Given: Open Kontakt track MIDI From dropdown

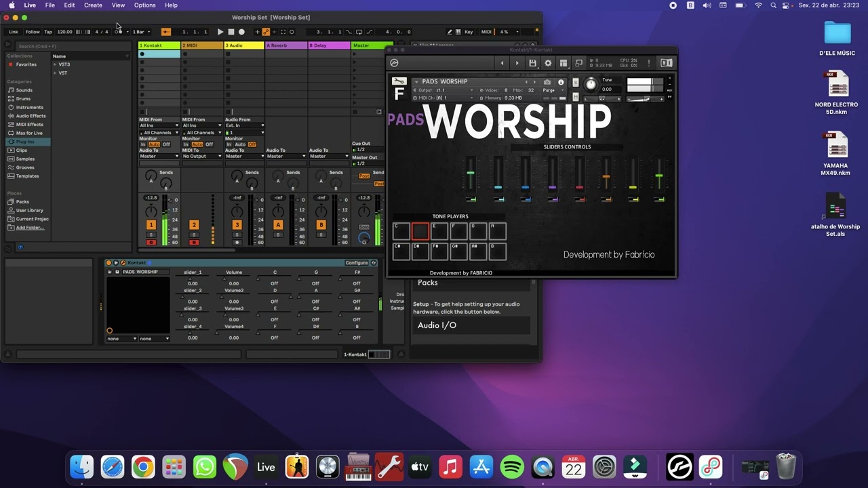Looking at the screenshot, I should click(159, 125).
